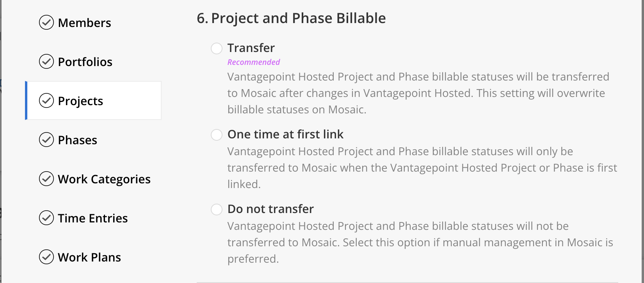This screenshot has height=283, width=644.
Task: Select the active Projects sidebar item
Action: [93, 100]
